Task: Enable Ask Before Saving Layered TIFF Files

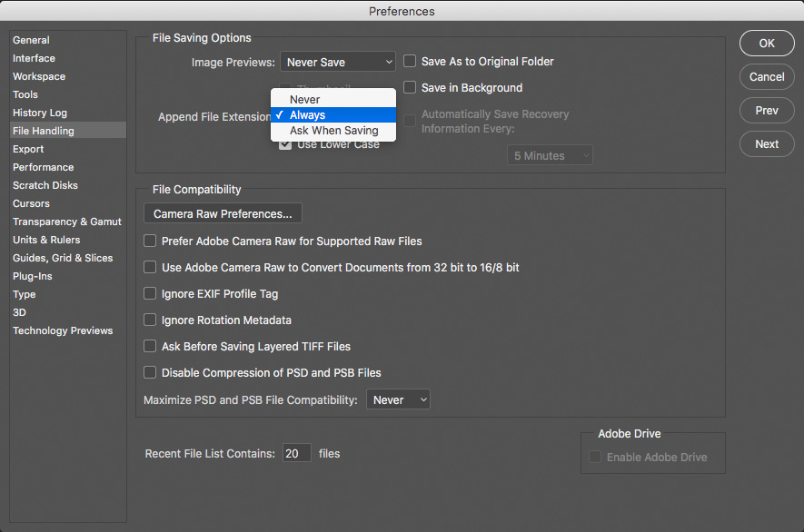Action: 149,346
